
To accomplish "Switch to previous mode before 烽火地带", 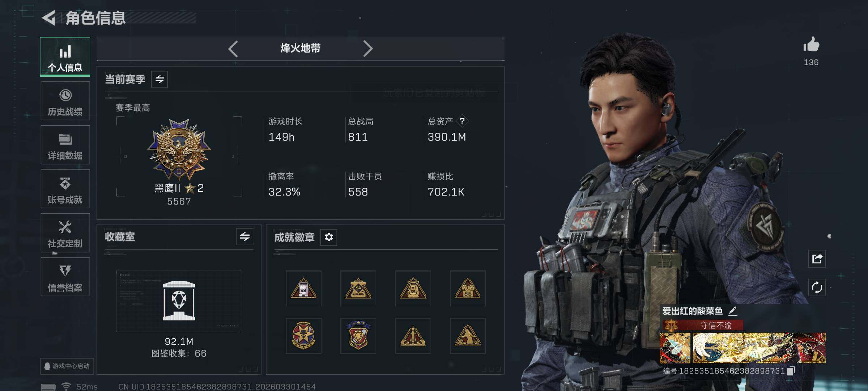I will (x=233, y=49).
